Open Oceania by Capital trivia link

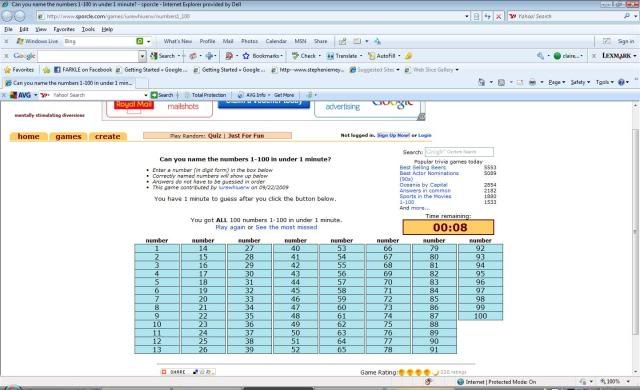[423, 185]
